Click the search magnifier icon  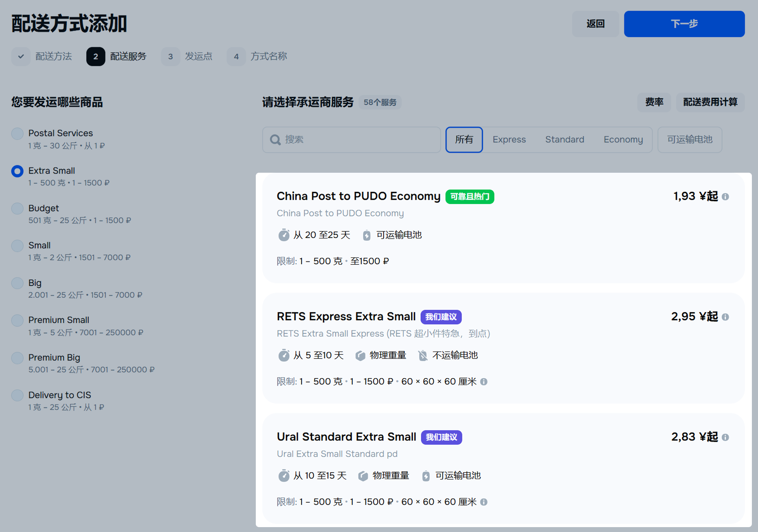pos(275,140)
